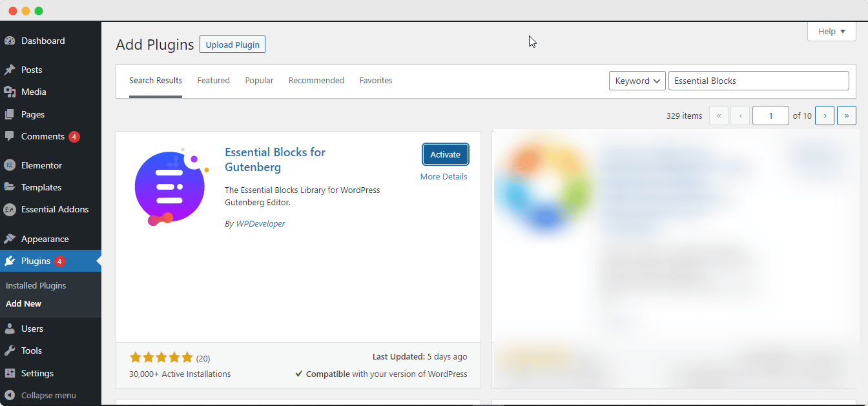Click the plugins update badge 4
The image size is (868, 406).
[59, 261]
